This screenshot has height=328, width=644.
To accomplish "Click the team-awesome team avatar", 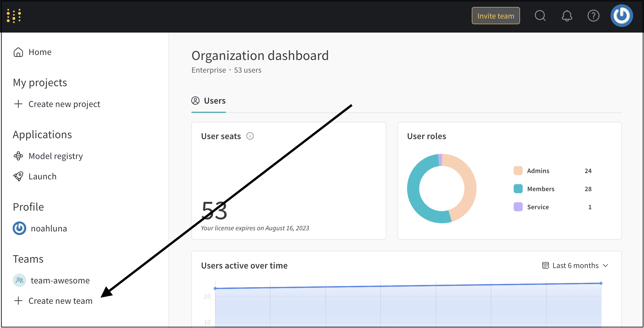I will point(19,280).
